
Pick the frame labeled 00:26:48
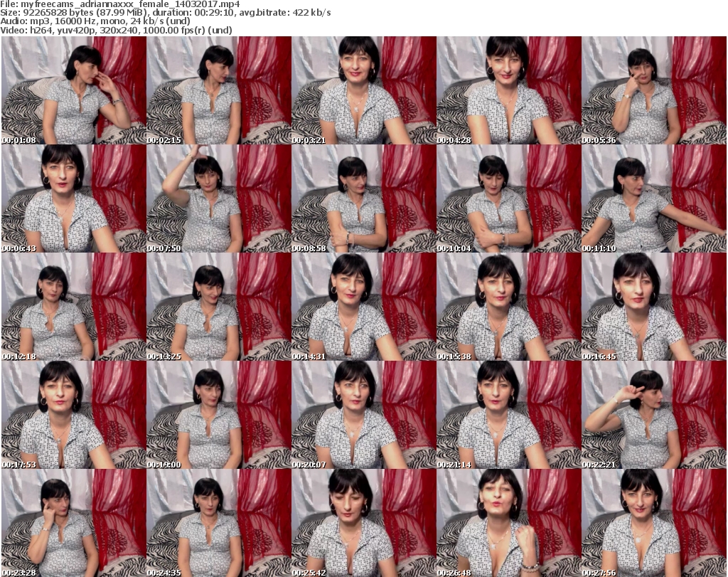(x=509, y=523)
